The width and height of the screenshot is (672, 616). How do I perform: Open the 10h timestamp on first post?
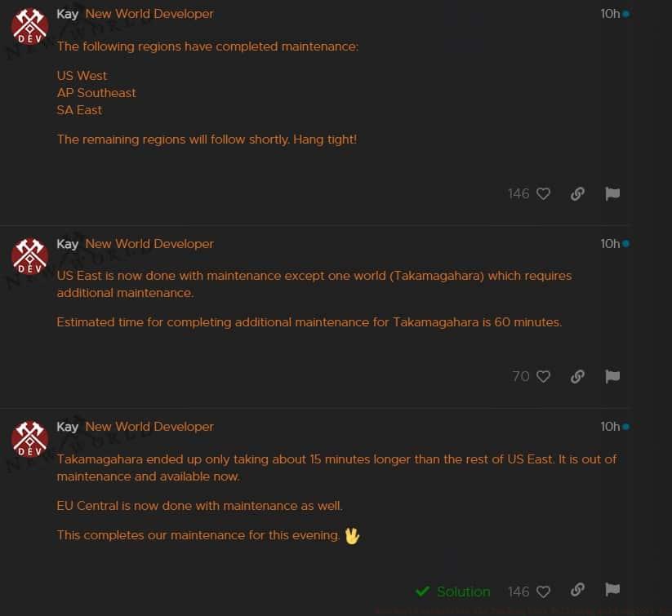pyautogui.click(x=610, y=14)
